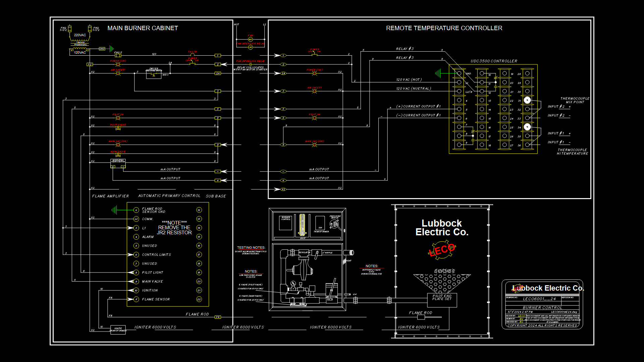The height and width of the screenshot is (362, 644).
Task: Select the Modulating Valve Motor box
Action: 118,163
